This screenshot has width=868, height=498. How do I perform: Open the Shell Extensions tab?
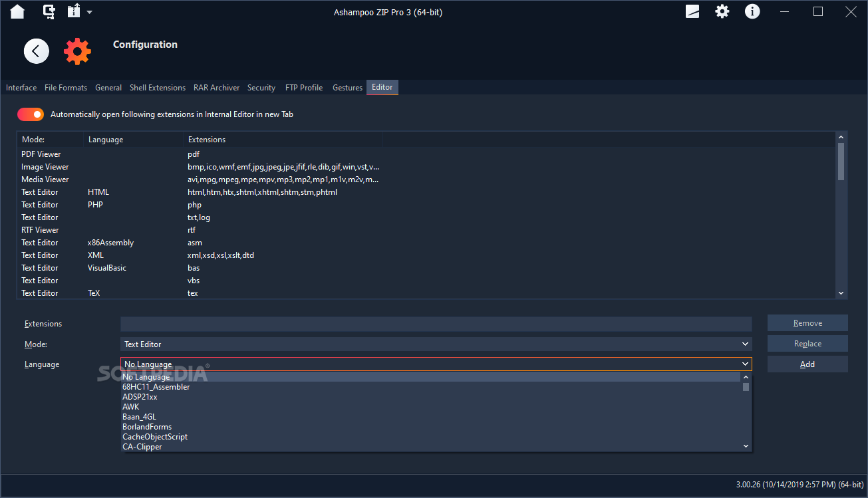[158, 88]
